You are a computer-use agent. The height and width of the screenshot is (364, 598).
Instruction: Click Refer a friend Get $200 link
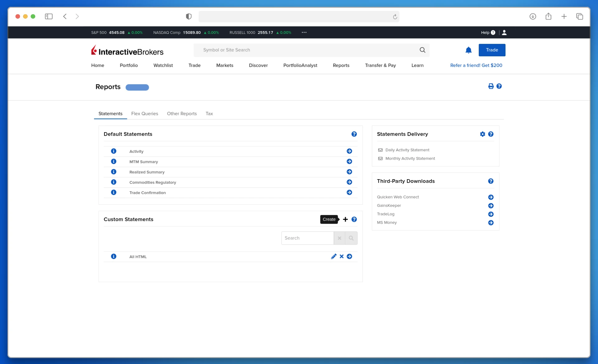click(476, 65)
